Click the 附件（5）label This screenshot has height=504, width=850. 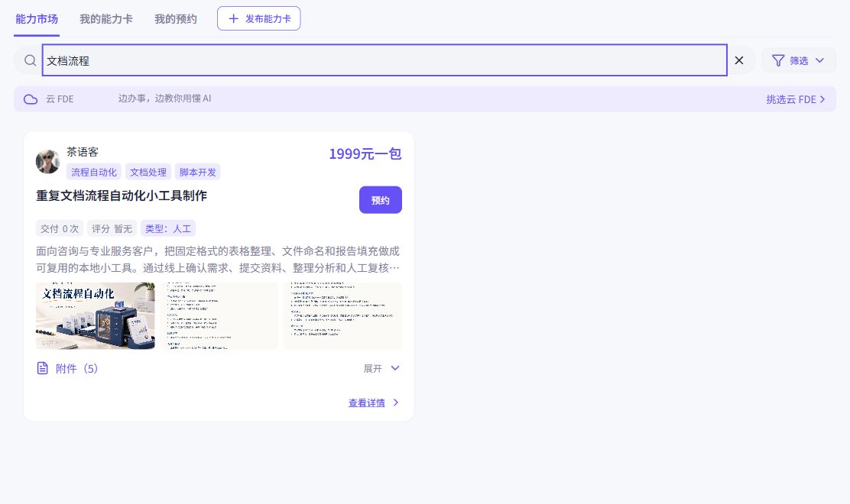(76, 369)
